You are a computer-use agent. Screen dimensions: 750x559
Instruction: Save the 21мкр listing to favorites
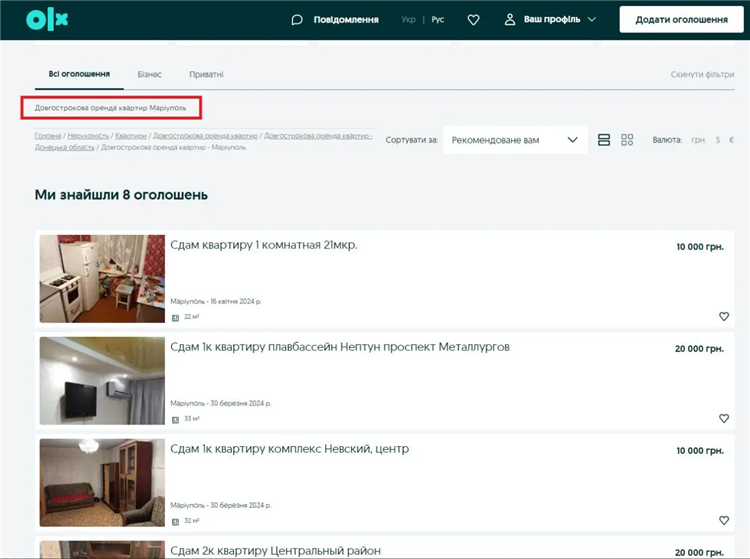(724, 316)
